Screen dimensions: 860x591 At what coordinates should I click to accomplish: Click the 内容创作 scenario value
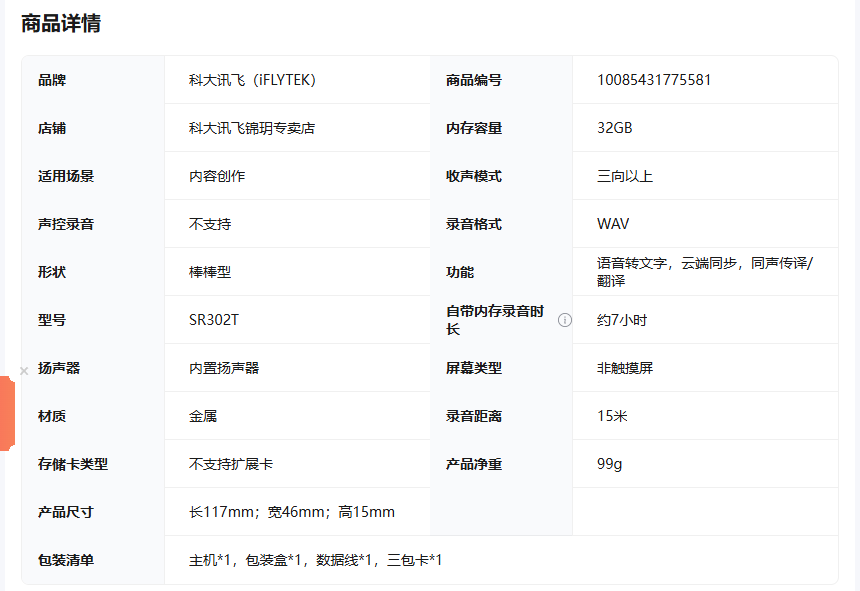point(217,176)
